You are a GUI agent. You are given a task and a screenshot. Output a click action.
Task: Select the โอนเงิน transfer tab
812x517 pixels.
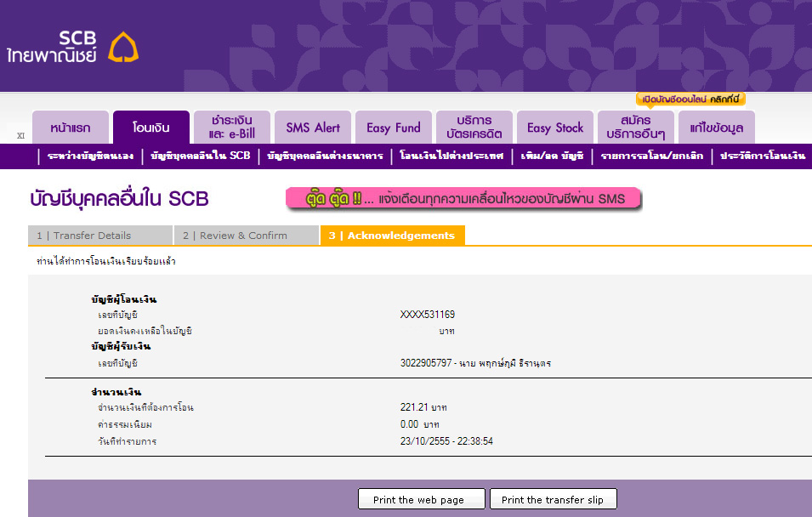151,128
